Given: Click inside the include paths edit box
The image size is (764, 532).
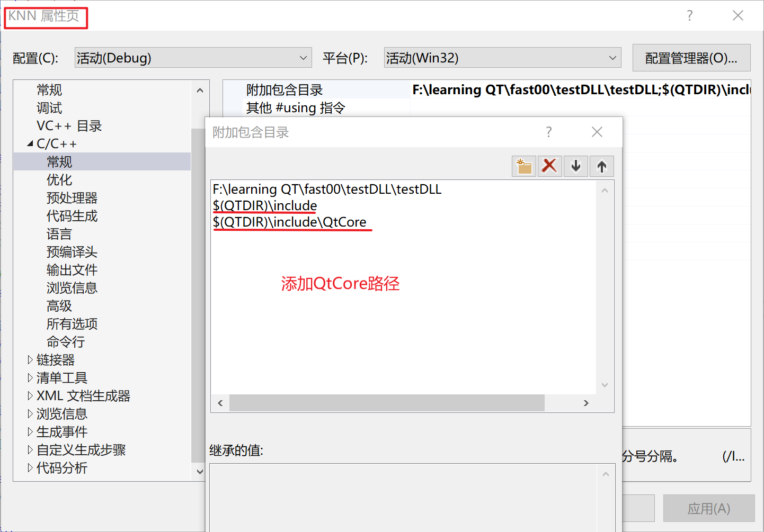Looking at the screenshot, I should [x=371, y=291].
